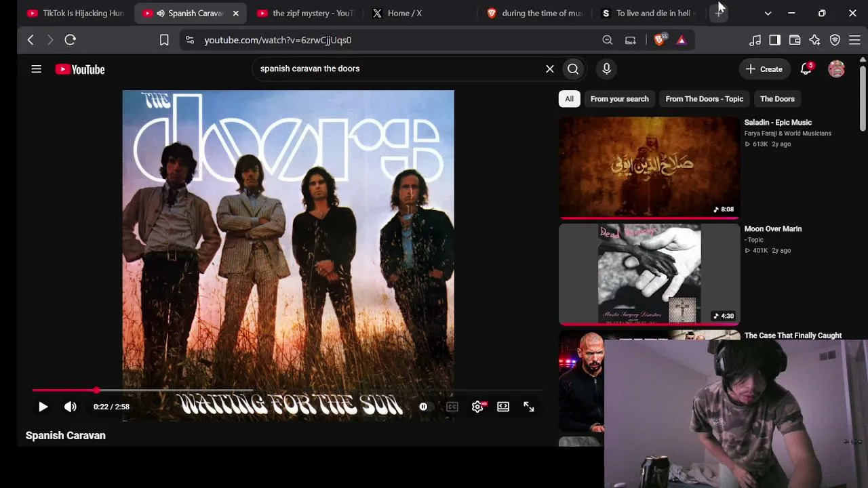Image resolution: width=868 pixels, height=488 pixels.
Task: Go back to the previous page
Action: point(31,40)
